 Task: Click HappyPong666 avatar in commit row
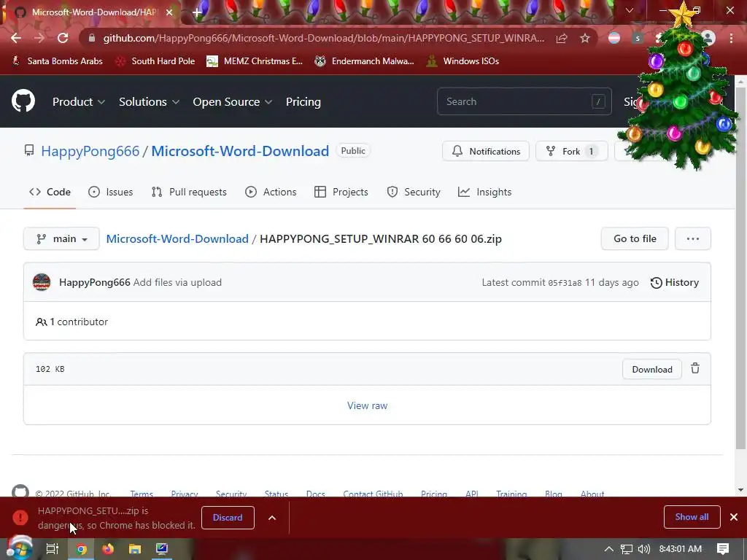pos(42,282)
